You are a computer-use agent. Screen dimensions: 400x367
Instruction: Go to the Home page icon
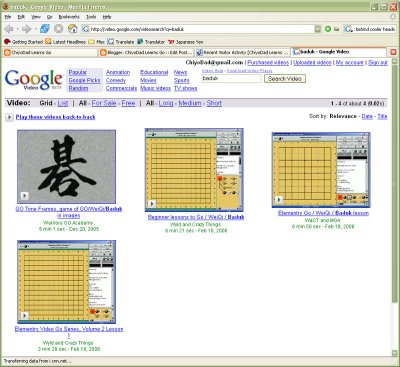[72, 29]
